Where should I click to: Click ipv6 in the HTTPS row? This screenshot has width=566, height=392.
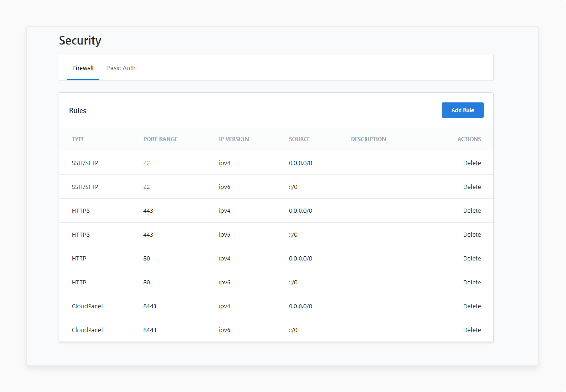tap(225, 234)
